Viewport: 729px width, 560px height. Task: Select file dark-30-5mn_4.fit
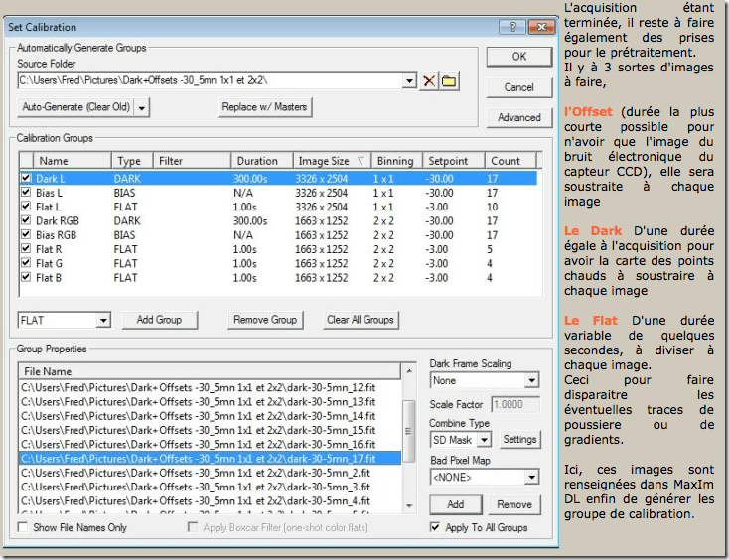[196, 501]
